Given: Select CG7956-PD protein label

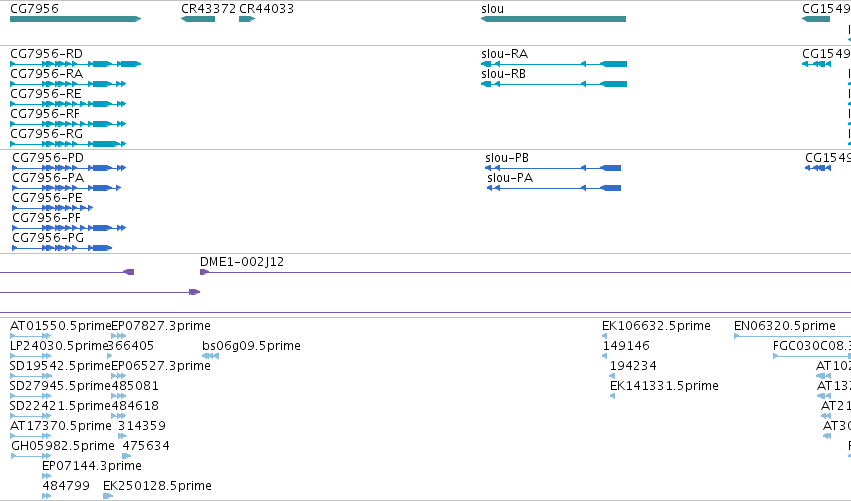Looking at the screenshot, I should [x=48, y=158].
